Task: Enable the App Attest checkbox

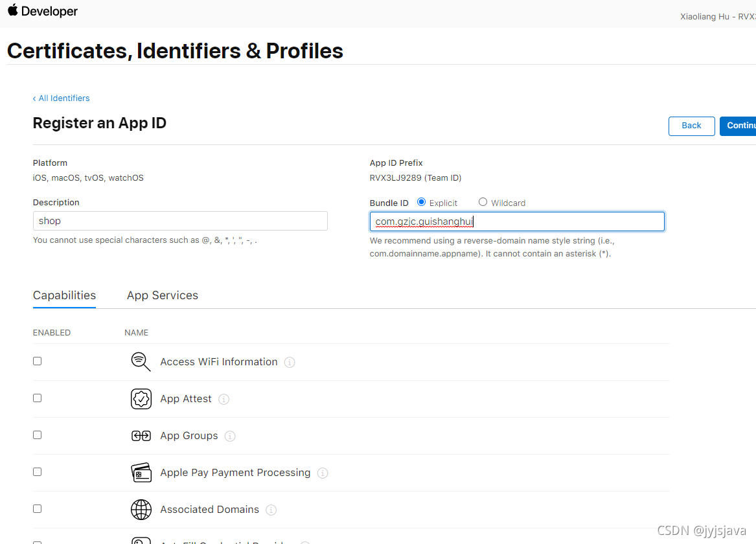Action: pos(38,398)
